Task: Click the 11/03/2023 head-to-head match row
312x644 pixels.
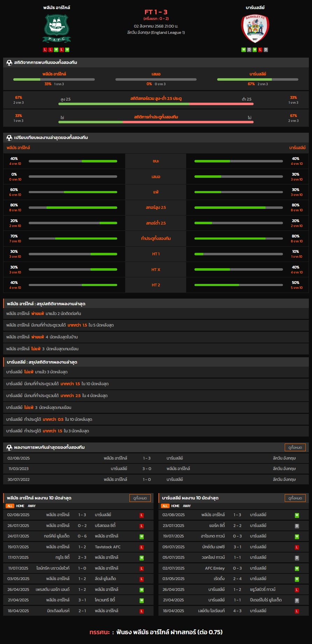Action: (x=156, y=469)
